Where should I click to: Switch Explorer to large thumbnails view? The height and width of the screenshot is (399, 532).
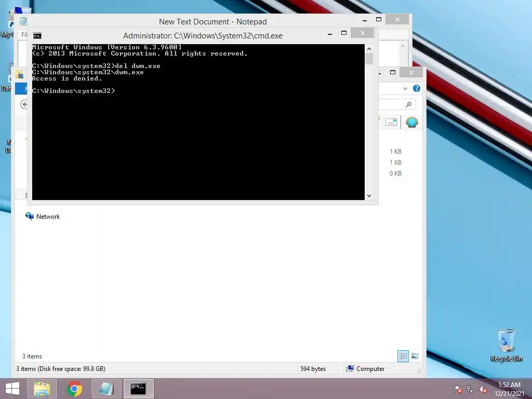click(415, 356)
